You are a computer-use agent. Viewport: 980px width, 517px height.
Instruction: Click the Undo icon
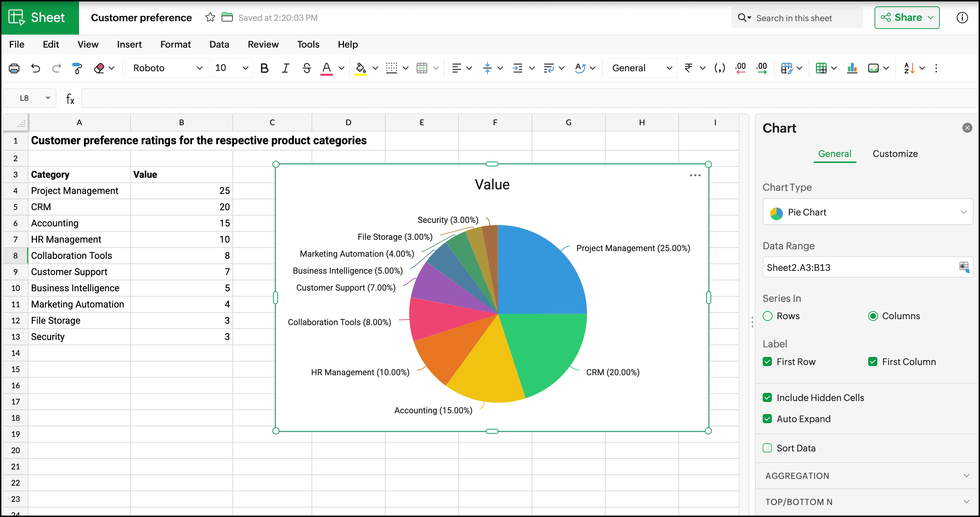[x=35, y=68]
